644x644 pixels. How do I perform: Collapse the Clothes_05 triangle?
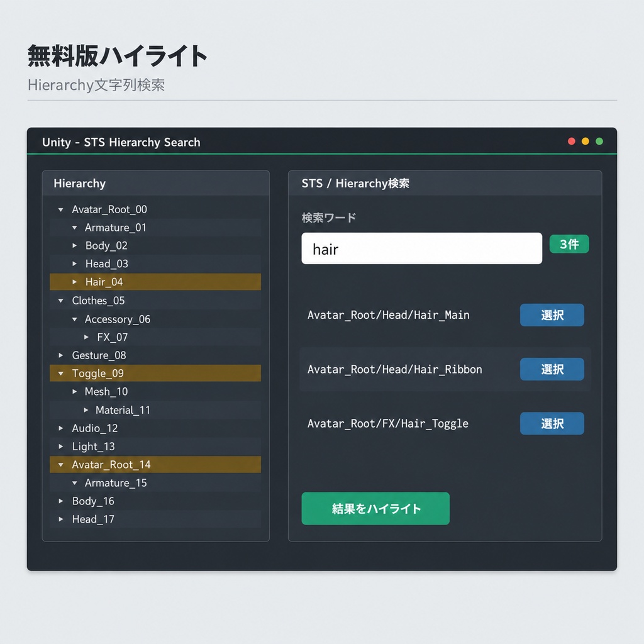[61, 301]
